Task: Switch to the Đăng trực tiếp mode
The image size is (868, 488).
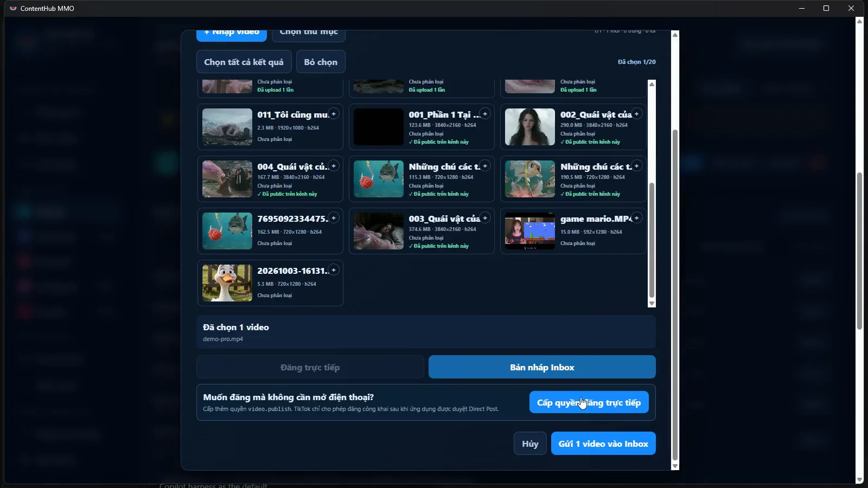Action: pyautogui.click(x=310, y=367)
